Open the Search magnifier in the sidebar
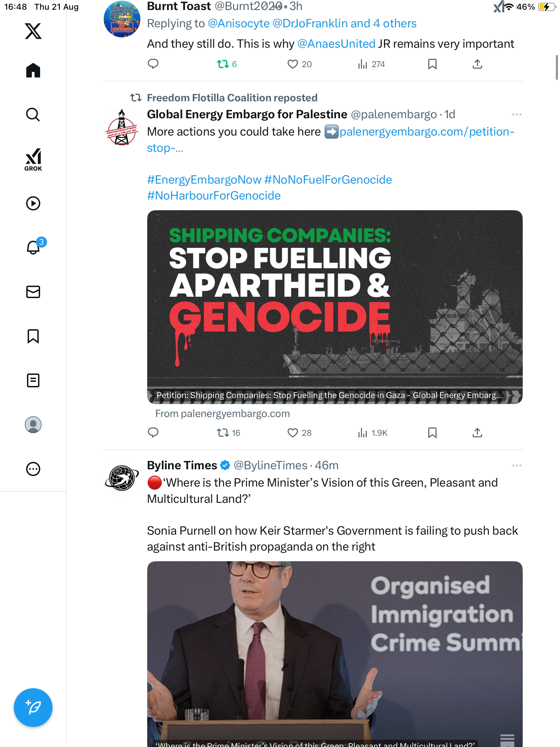The height and width of the screenshot is (747, 560). click(x=33, y=114)
